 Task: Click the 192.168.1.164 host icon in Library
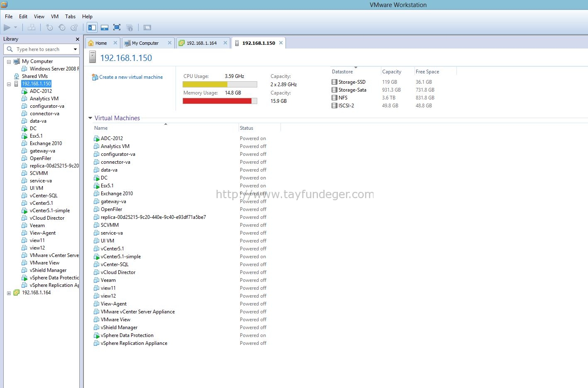click(x=17, y=293)
